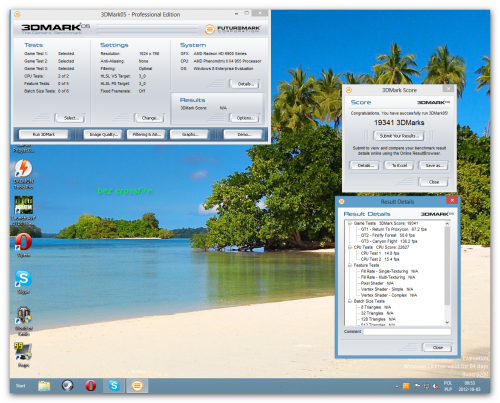Viewport: 500px width, 403px height.
Task: Open the Skype desktop shortcut
Action: tap(23, 282)
